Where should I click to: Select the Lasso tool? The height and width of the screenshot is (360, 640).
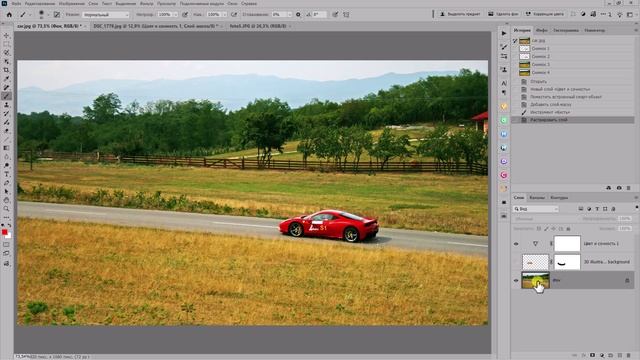click(x=7, y=53)
